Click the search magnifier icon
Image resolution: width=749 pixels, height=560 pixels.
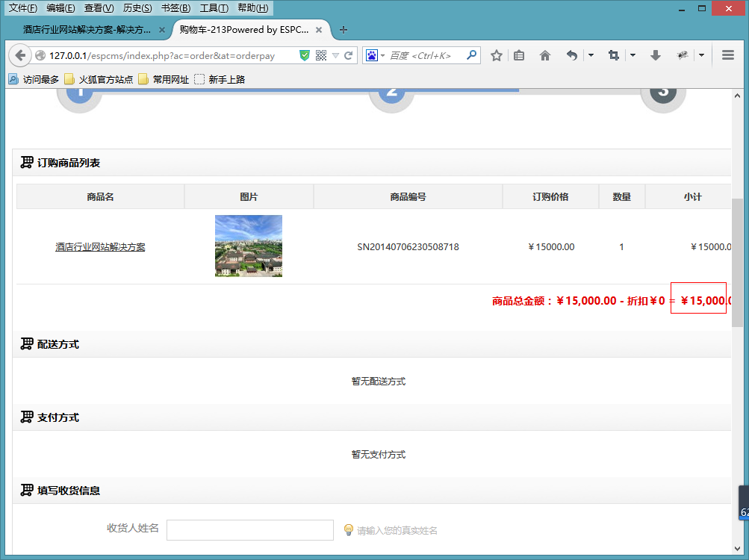coord(471,55)
